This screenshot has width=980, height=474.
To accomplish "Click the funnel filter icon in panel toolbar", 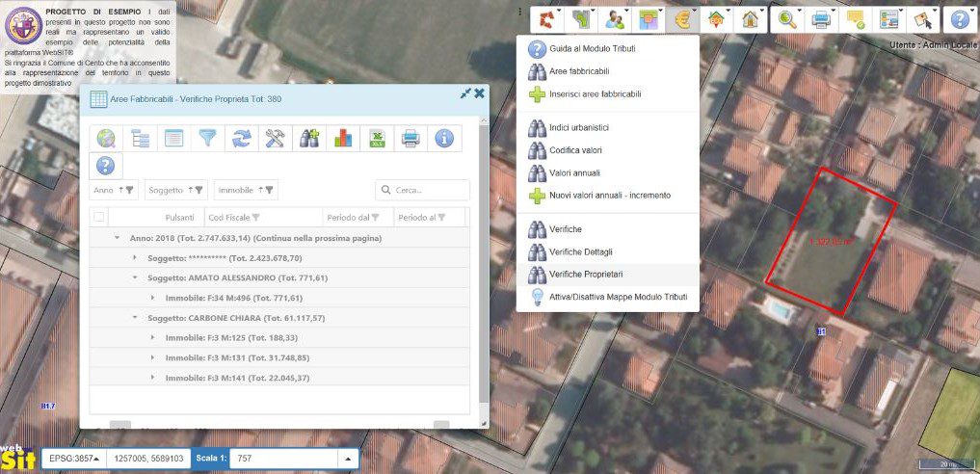I will point(207,139).
